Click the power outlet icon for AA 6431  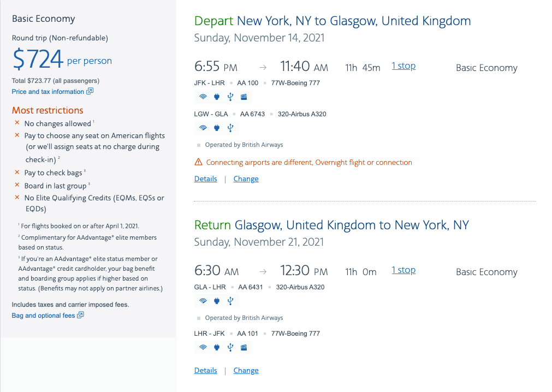217,301
